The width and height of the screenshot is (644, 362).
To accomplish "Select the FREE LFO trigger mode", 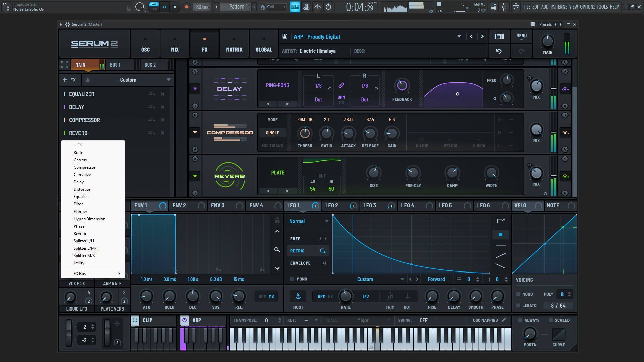I will tap(308, 239).
